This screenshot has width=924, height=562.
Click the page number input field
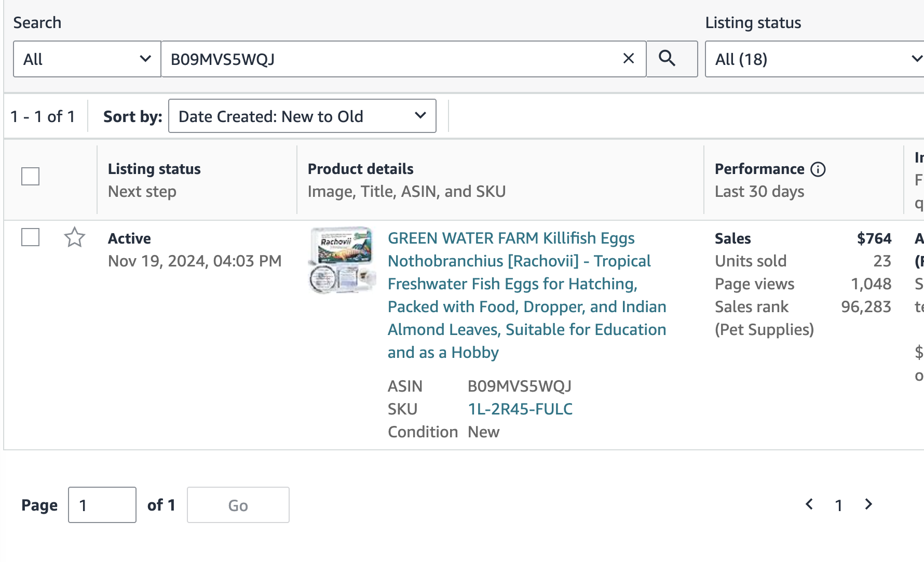point(102,505)
